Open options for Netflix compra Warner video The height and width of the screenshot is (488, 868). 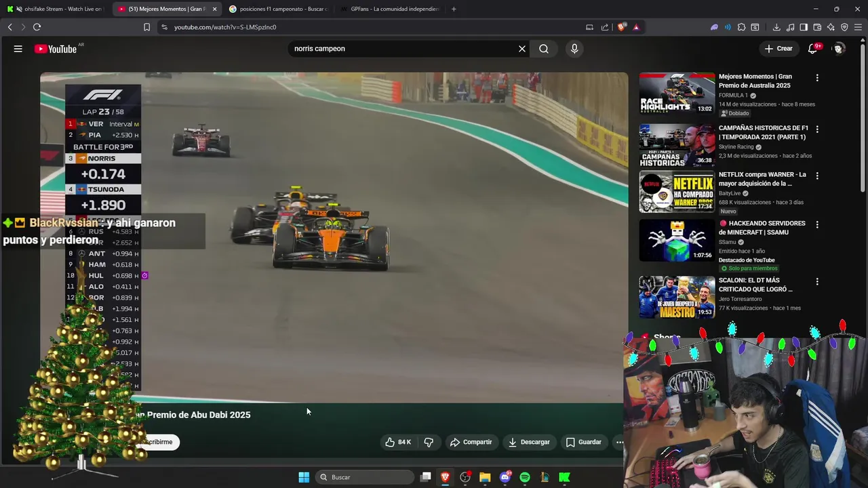817,176
